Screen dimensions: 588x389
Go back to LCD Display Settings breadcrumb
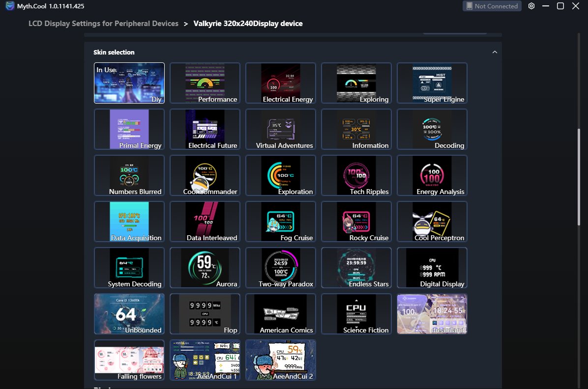click(103, 24)
